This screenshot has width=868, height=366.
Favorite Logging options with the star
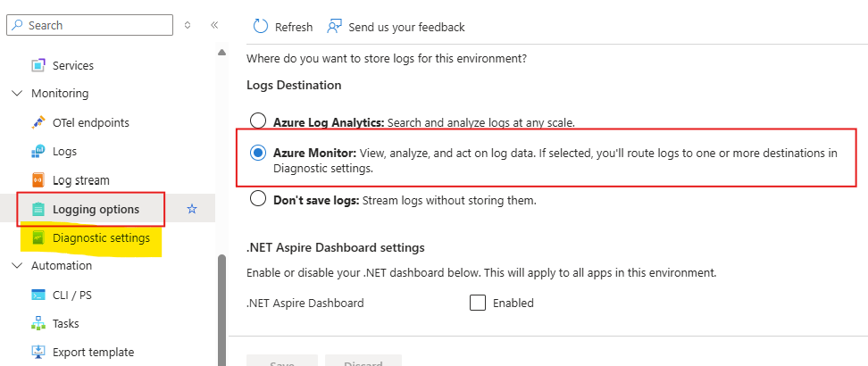(192, 209)
